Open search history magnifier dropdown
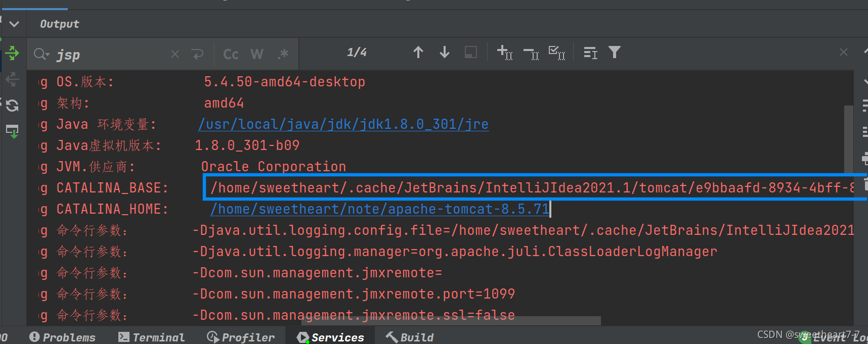 click(x=41, y=54)
